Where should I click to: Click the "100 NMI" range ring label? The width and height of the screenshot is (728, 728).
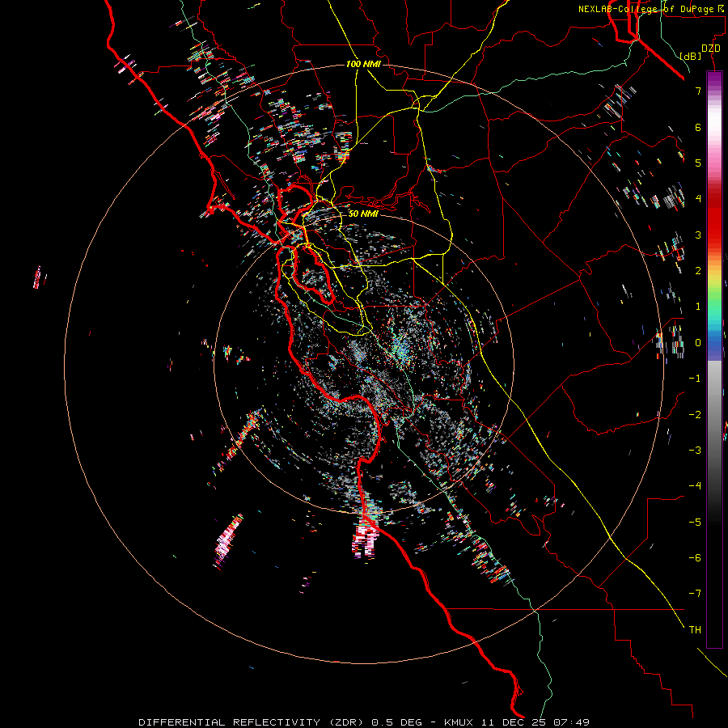pos(363,64)
